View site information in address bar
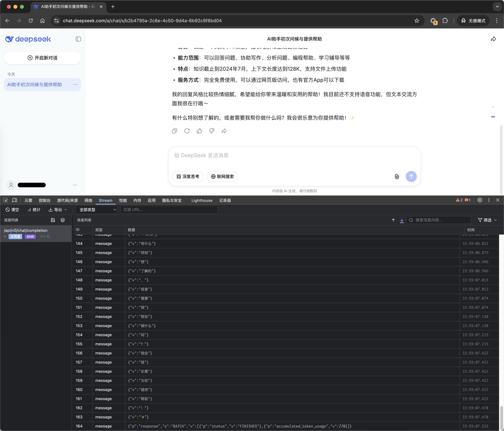Image resolution: width=504 pixels, height=431 pixels. coord(56,20)
